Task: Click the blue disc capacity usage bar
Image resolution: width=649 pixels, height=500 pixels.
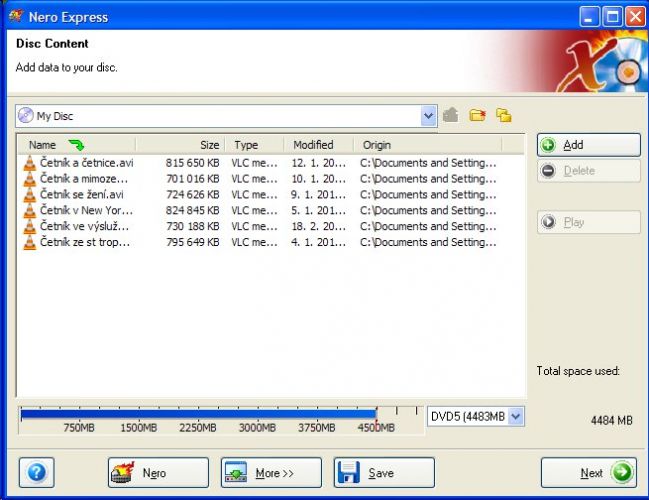Action: click(198, 414)
